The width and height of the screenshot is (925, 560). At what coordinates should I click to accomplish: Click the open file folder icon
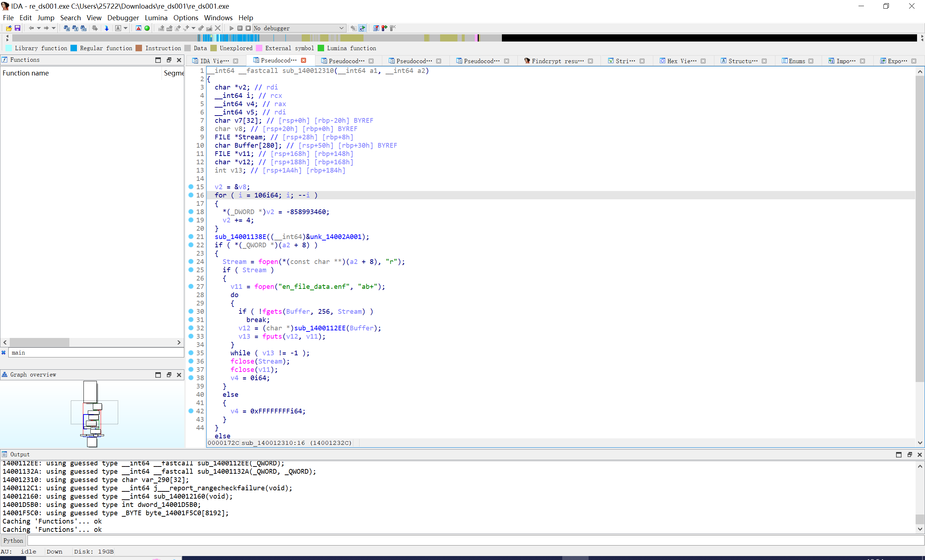[x=9, y=28]
